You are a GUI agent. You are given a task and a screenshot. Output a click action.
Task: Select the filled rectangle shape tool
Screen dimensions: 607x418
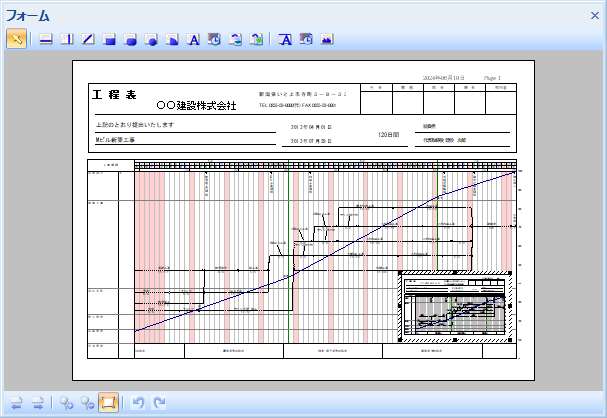coord(110,39)
